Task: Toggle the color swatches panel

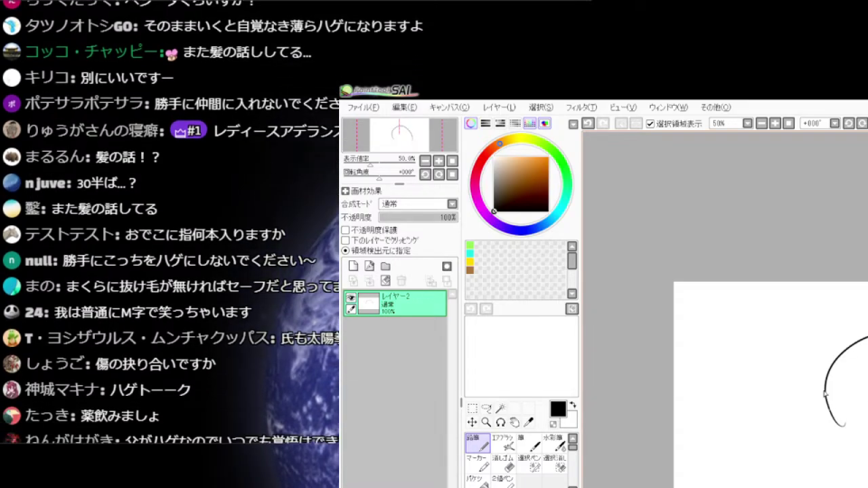Action: point(531,124)
